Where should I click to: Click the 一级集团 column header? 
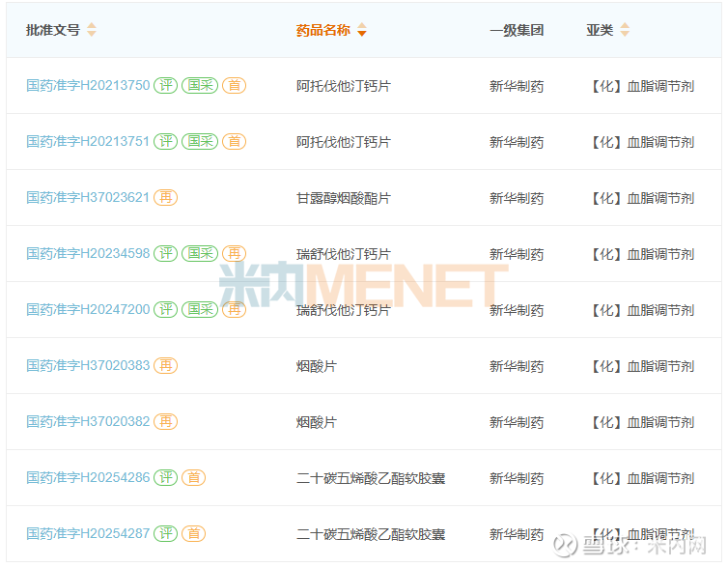click(517, 30)
